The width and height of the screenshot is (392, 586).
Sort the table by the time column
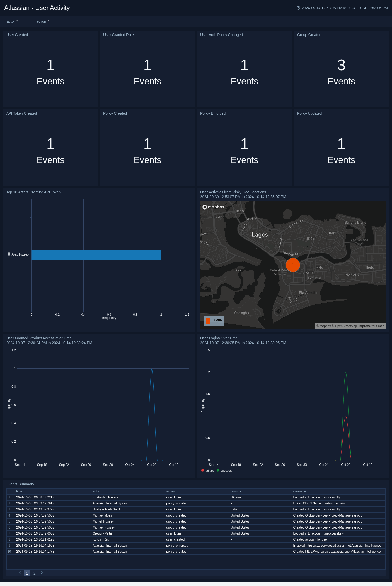19,491
